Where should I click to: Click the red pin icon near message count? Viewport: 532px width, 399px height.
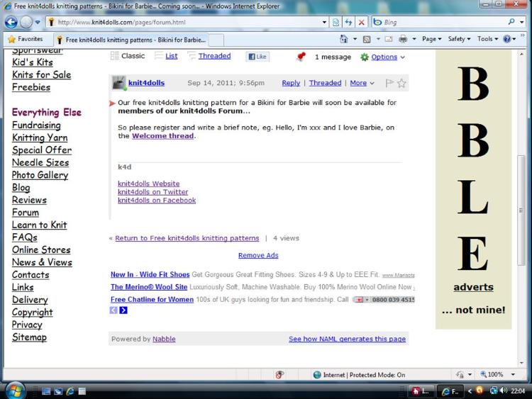pyautogui.click(x=301, y=57)
